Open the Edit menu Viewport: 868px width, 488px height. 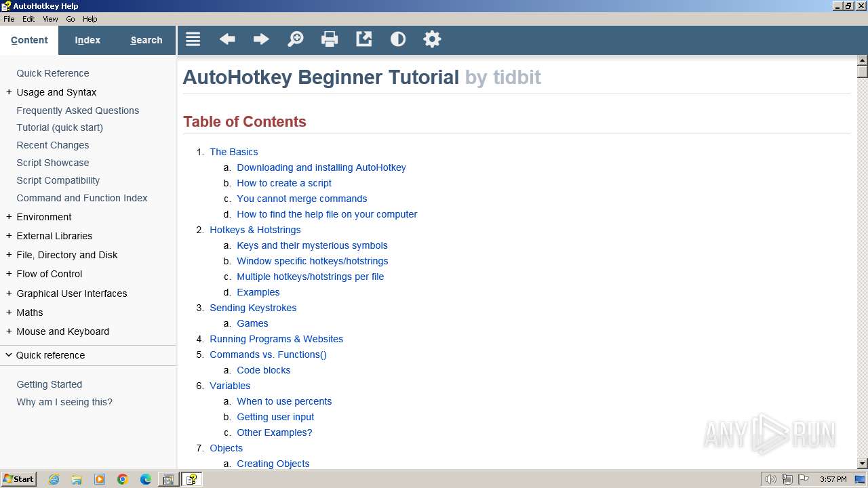pyautogui.click(x=28, y=19)
